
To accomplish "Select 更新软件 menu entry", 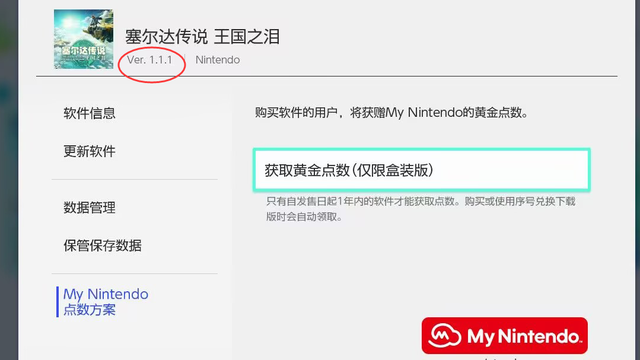I will pos(89,151).
